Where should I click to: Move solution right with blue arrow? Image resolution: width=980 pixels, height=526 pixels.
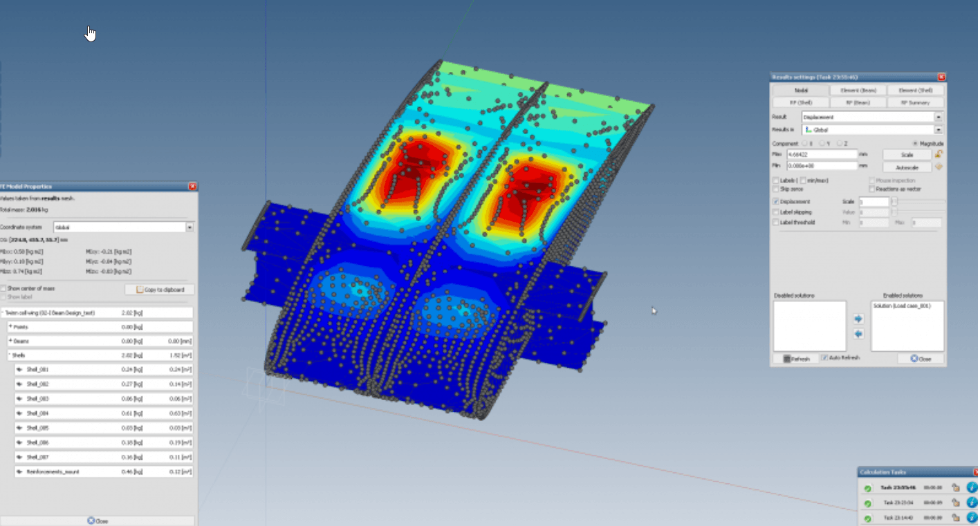858,319
